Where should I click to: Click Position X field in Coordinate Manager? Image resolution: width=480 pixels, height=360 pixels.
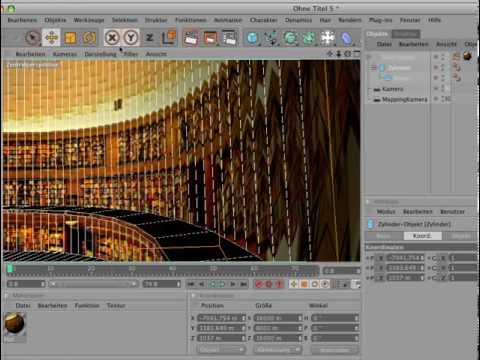point(221,318)
